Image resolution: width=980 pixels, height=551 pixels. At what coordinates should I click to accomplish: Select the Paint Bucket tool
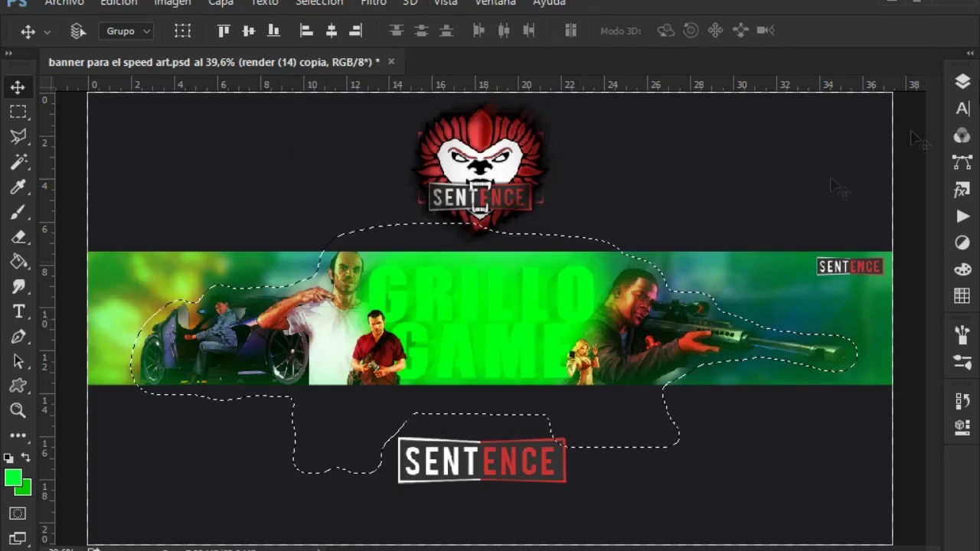pyautogui.click(x=18, y=262)
